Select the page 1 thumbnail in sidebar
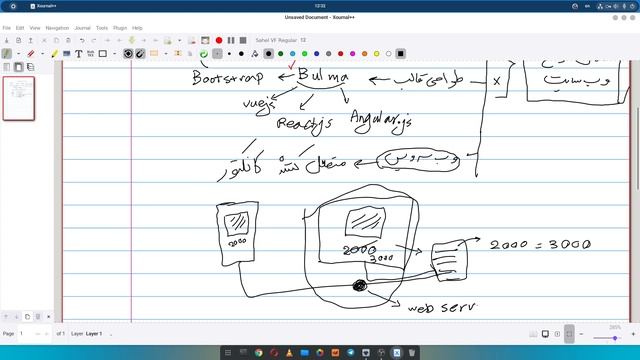The image size is (640, 360). (x=19, y=98)
